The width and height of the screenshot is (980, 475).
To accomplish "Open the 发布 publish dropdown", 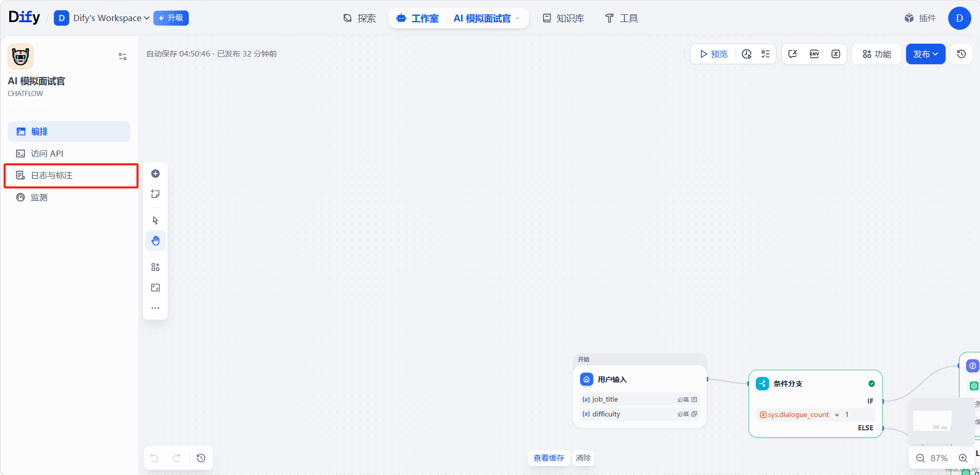I will [925, 54].
